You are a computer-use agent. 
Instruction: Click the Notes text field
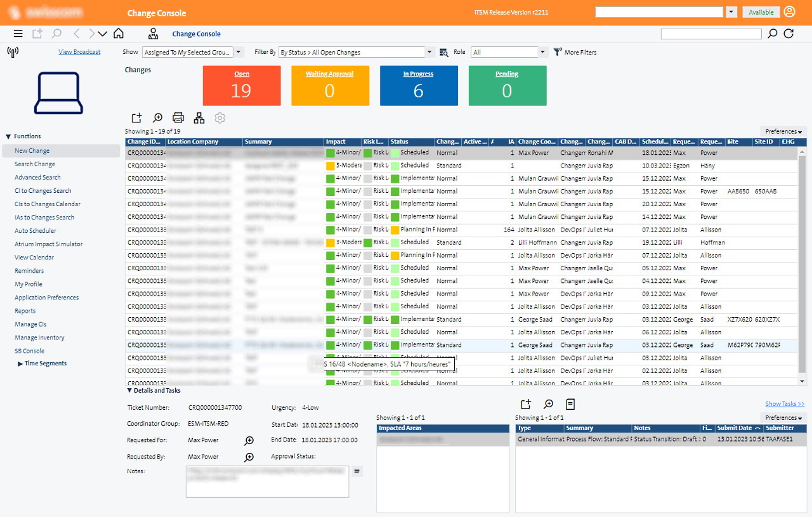pyautogui.click(x=267, y=481)
